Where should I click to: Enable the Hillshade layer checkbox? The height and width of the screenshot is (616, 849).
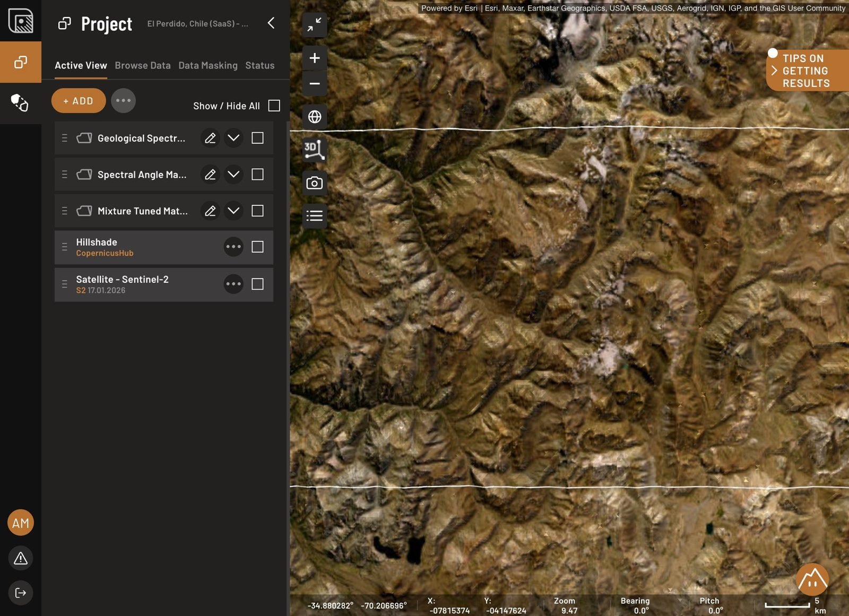pyautogui.click(x=257, y=247)
